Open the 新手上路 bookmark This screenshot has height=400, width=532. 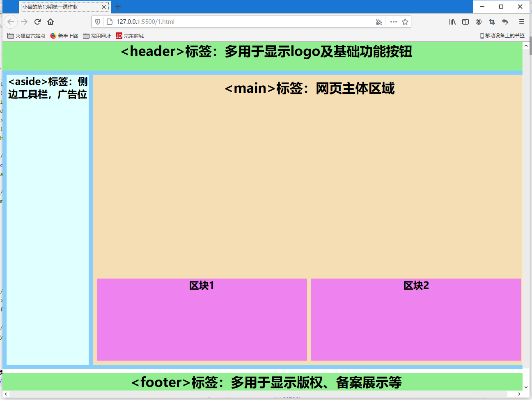(64, 36)
